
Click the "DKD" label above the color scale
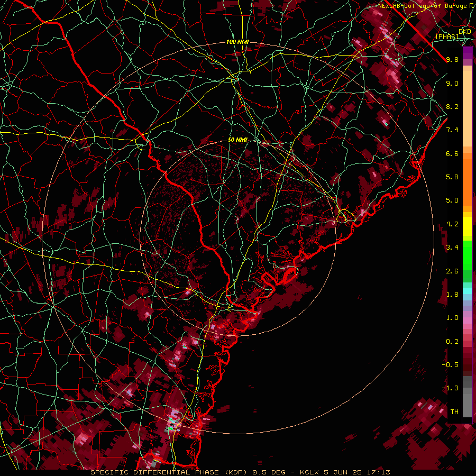(465, 32)
